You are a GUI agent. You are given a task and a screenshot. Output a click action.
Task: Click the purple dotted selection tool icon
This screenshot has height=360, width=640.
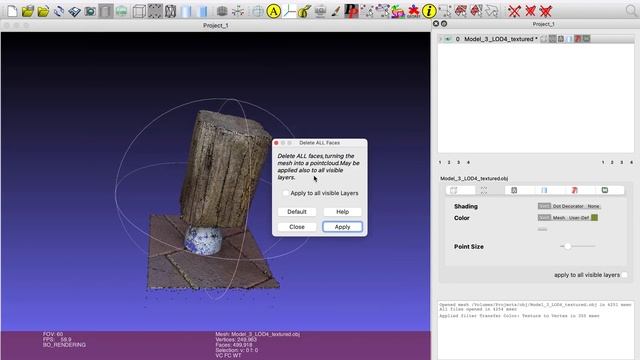pyautogui.click(x=382, y=11)
